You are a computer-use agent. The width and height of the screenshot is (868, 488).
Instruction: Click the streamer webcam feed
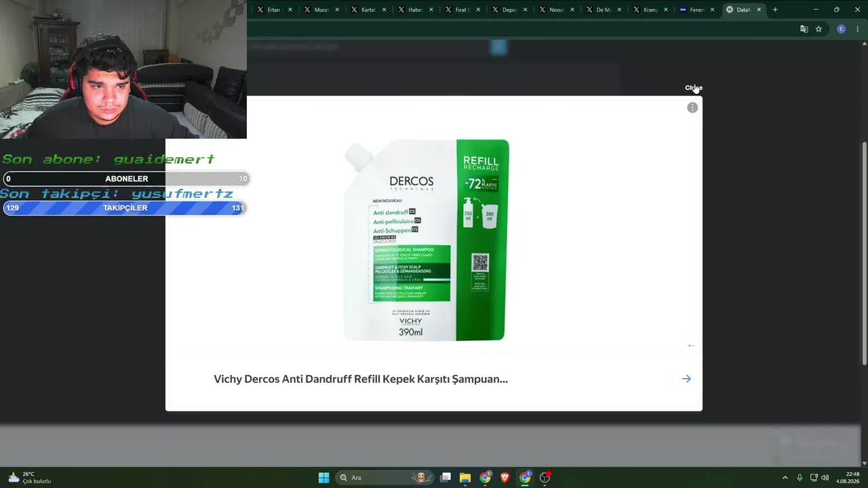pos(123,69)
